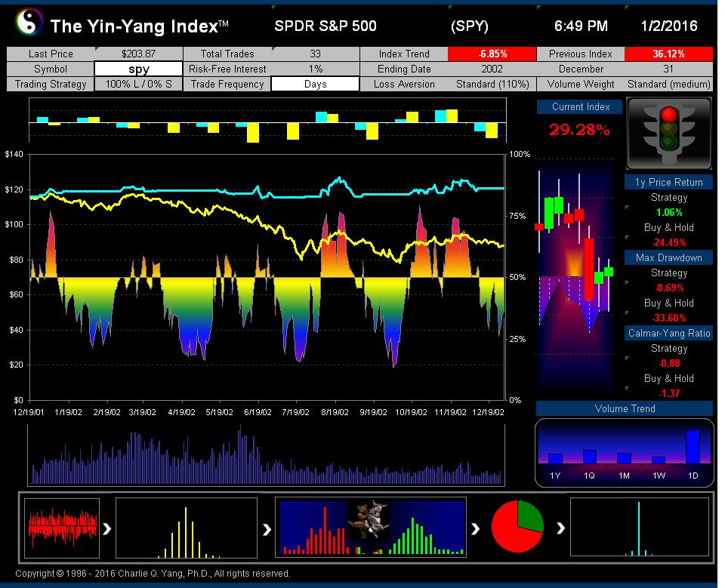Click the 1D volume trend bar
The height and width of the screenshot is (588, 725).
(x=693, y=447)
